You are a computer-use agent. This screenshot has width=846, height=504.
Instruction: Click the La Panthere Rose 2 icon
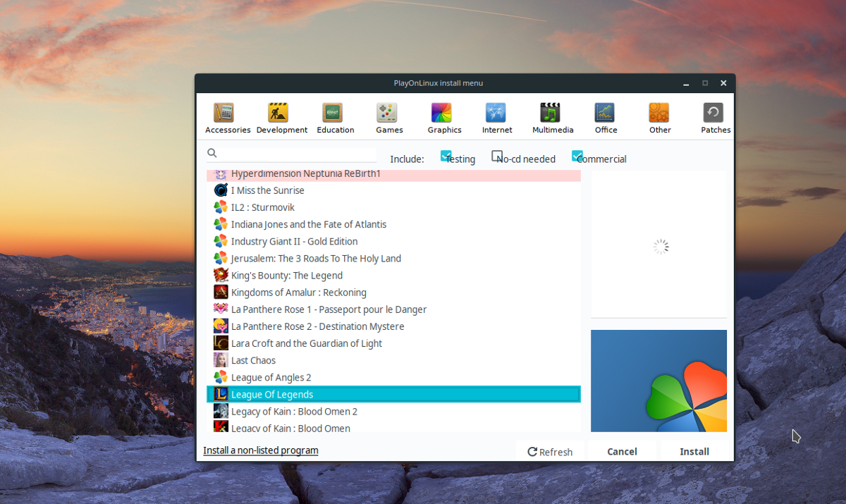tap(221, 326)
